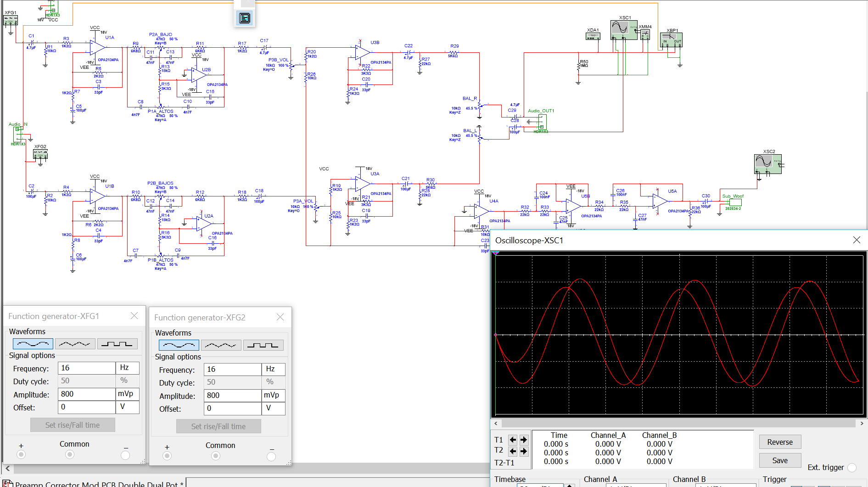Image resolution: width=868 pixels, height=487 pixels.
Task: Click XFG1 Frequency value field
Action: pos(87,368)
